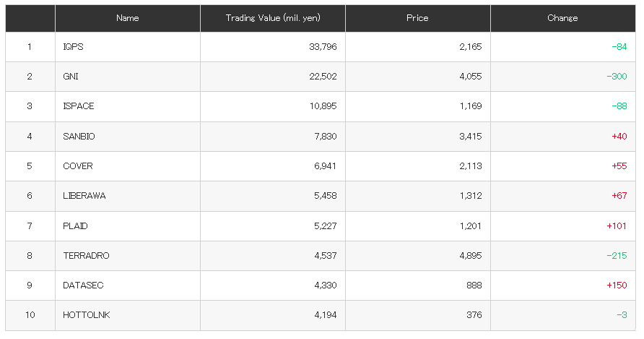Click the -300 change value
Image resolution: width=644 pixels, height=339 pixels.
tap(617, 77)
